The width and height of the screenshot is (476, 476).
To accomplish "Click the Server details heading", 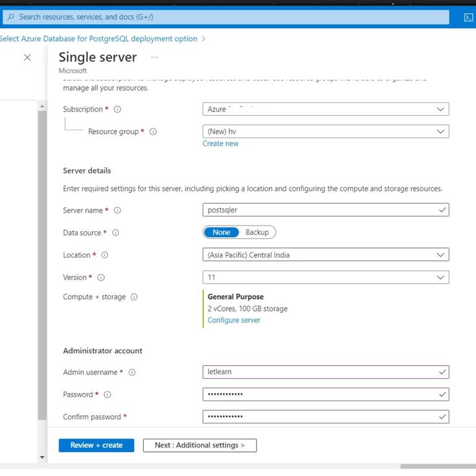I will 87,170.
